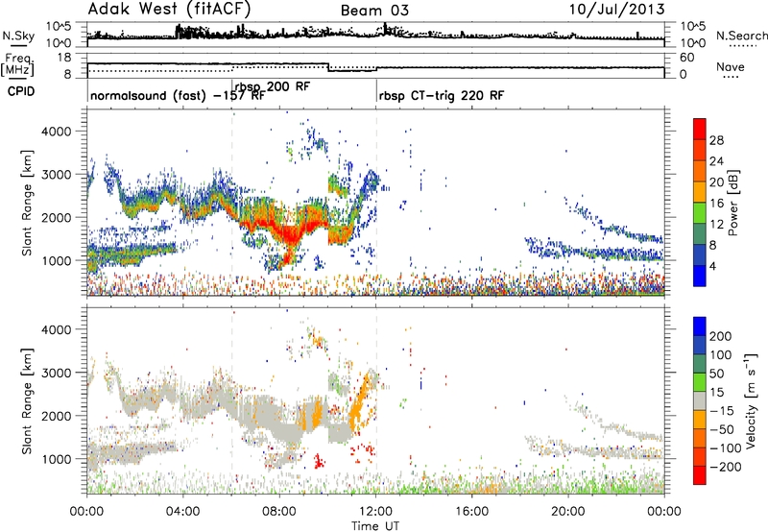
Task: Click the 08:00 time tick label
Action: tap(279, 512)
